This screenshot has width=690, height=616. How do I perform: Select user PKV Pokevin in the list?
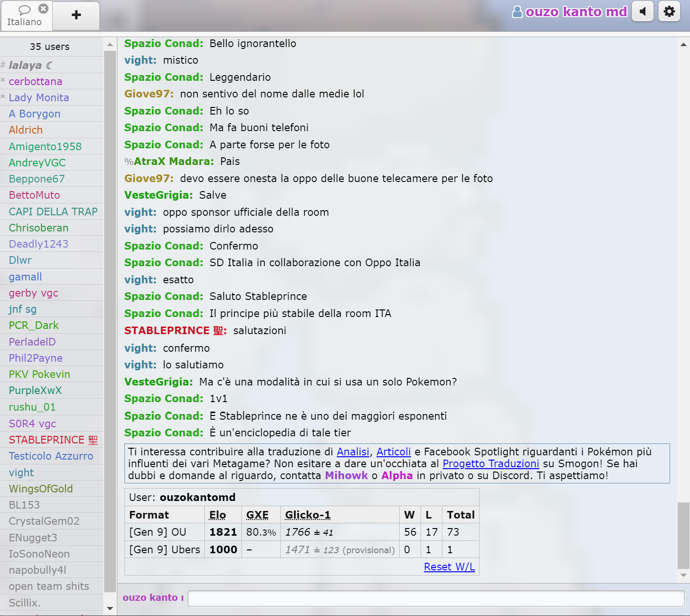[51, 374]
